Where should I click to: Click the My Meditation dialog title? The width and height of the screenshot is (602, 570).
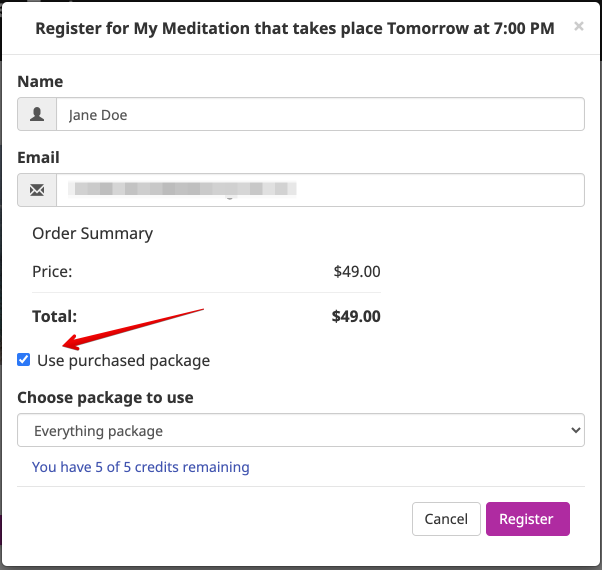pyautogui.click(x=295, y=28)
